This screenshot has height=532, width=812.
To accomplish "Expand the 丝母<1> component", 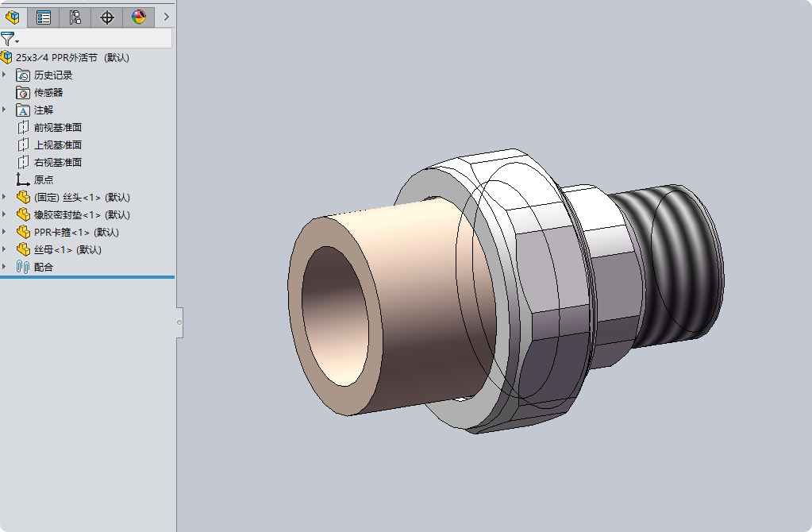I will (x=4, y=249).
